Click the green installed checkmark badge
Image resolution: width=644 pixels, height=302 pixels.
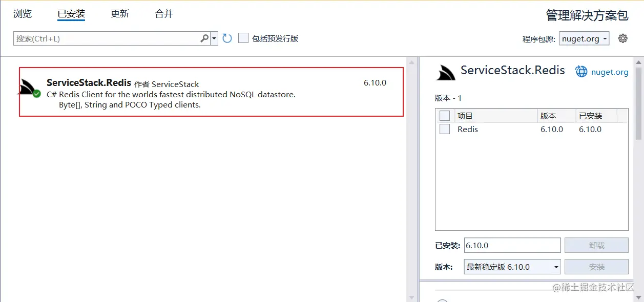click(x=36, y=94)
